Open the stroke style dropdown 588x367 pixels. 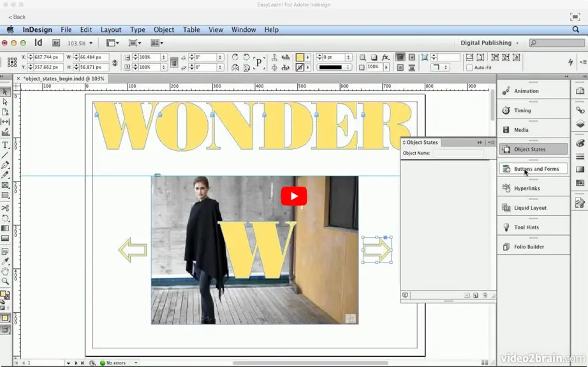tap(334, 68)
